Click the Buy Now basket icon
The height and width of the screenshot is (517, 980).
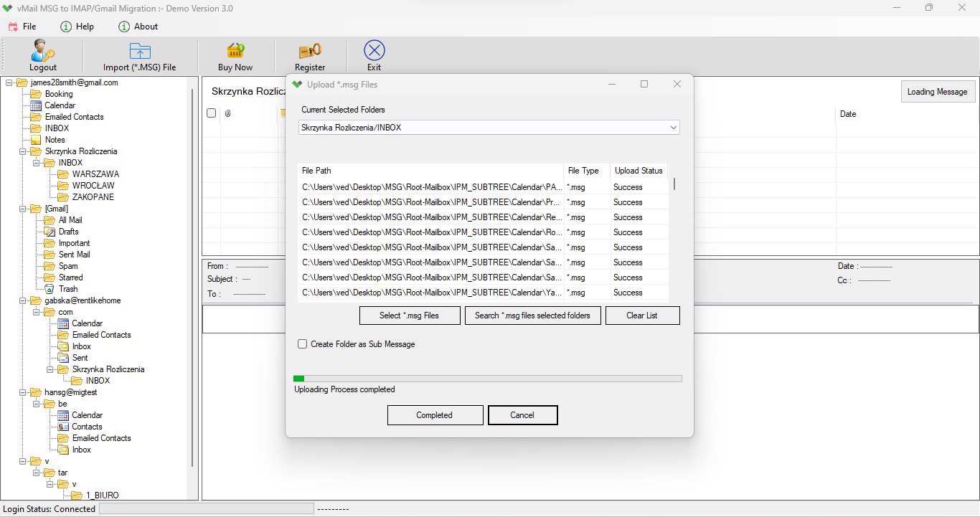point(235,51)
